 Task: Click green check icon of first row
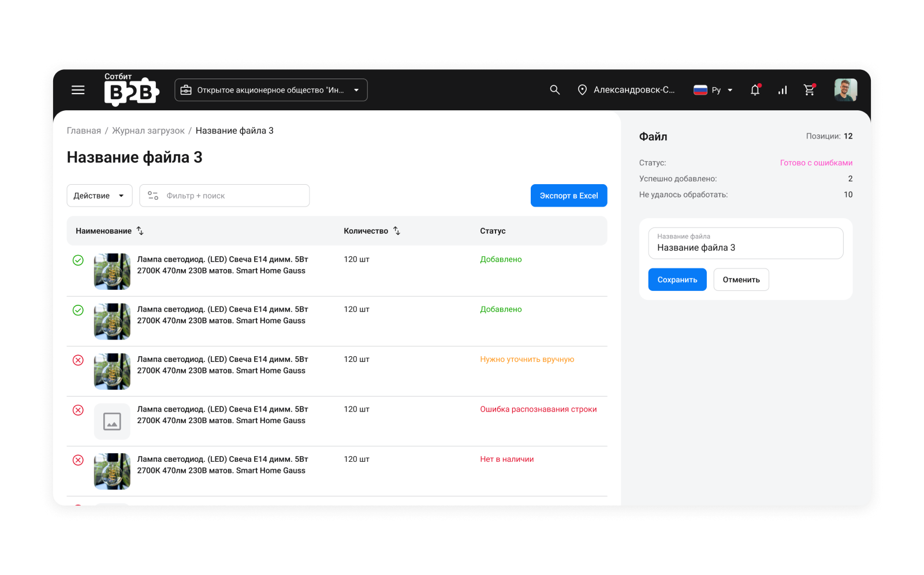pos(78,260)
